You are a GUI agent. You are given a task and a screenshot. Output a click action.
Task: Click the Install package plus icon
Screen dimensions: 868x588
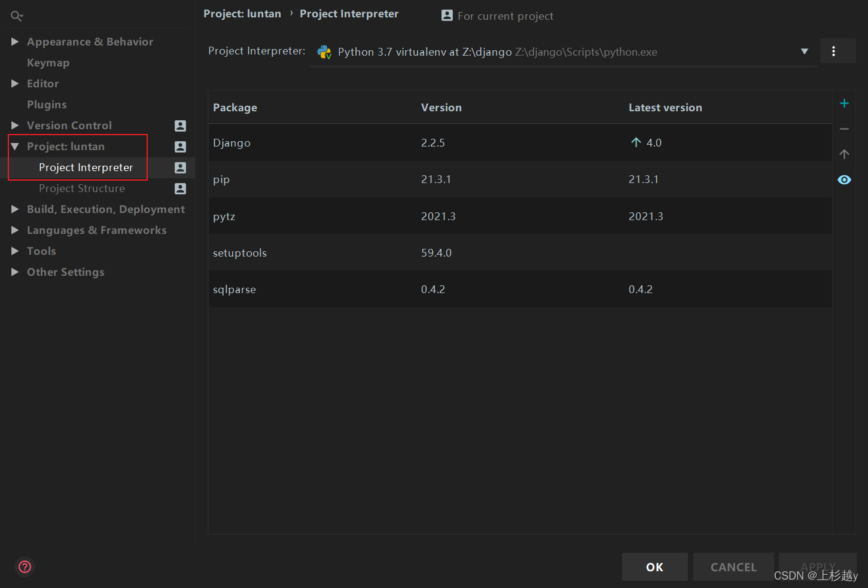click(844, 103)
